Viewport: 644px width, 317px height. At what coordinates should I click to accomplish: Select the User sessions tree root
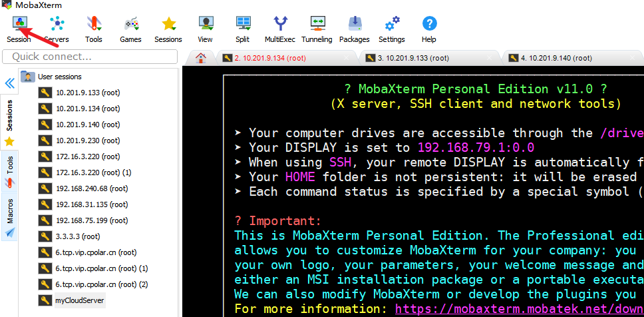60,77
